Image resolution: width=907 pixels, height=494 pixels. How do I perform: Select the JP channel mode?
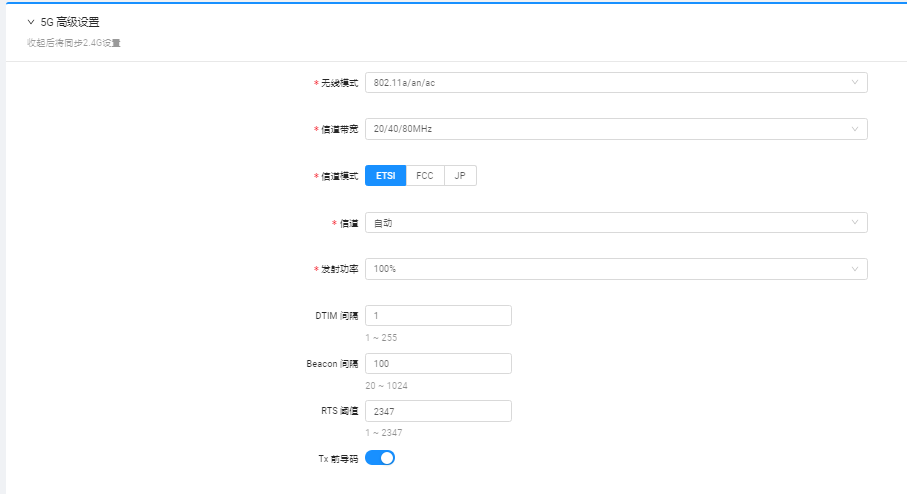460,176
